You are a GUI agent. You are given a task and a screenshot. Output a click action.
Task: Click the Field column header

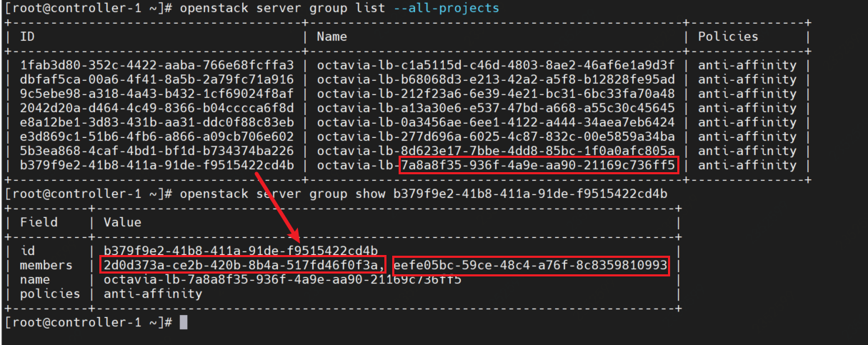tap(40, 222)
